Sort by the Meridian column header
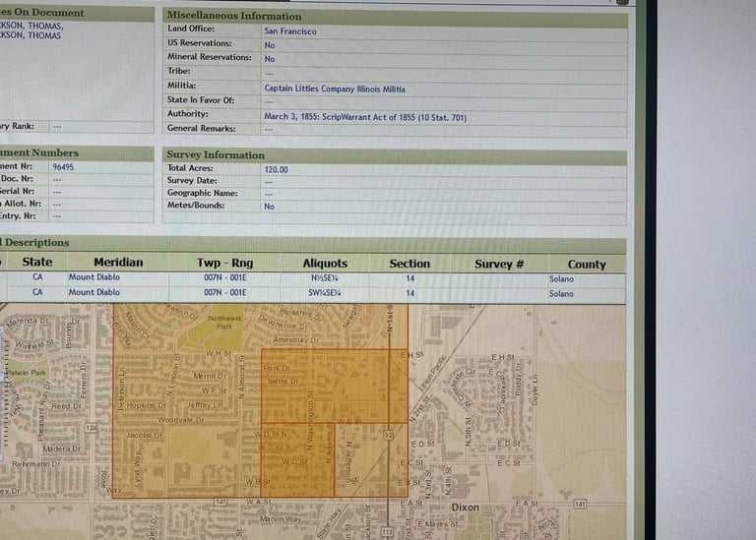Image resolution: width=756 pixels, height=540 pixels. pyautogui.click(x=118, y=263)
